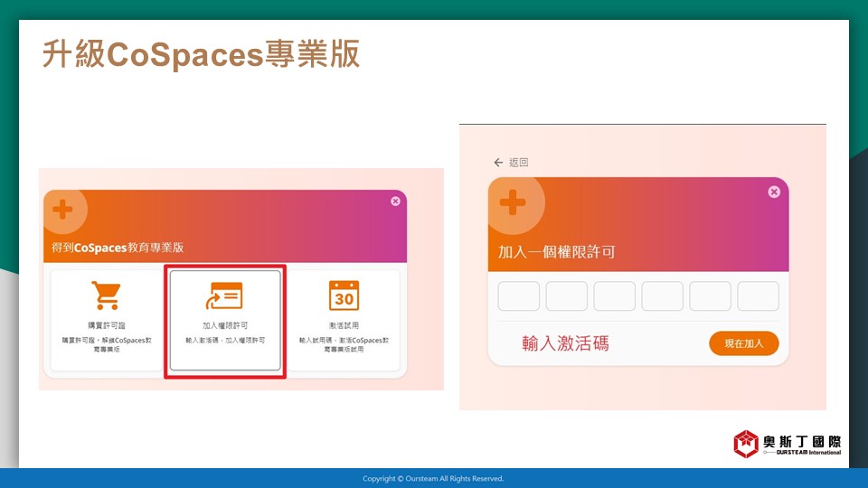Screen dimensions: 868x488
Task: Click the 現在加入 button
Action: 743,343
